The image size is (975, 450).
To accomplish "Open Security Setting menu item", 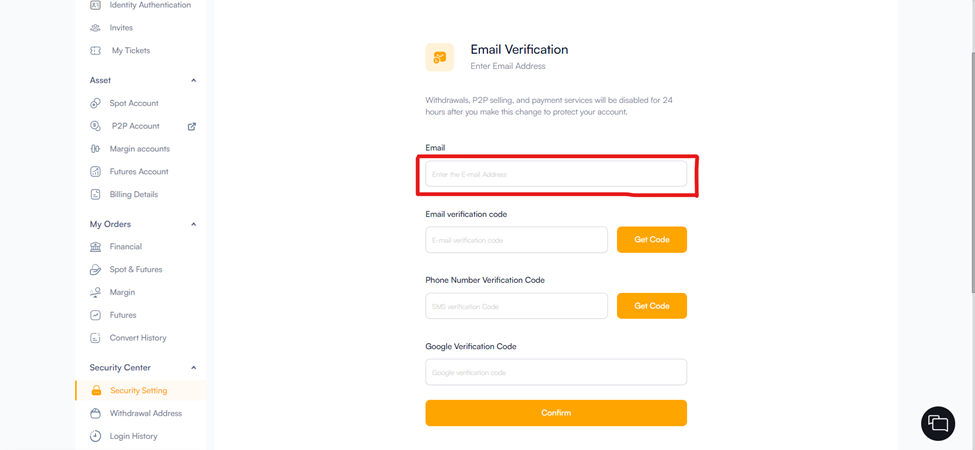I will [138, 391].
